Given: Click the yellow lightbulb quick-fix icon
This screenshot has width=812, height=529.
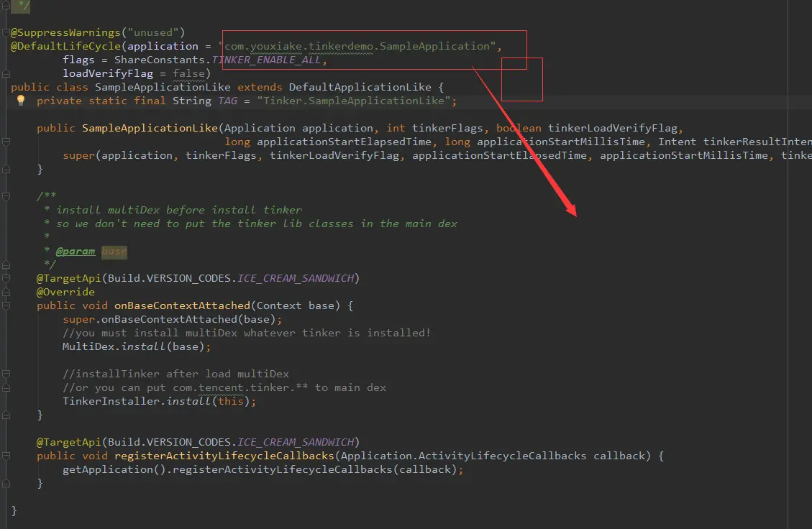Looking at the screenshot, I should (x=21, y=100).
